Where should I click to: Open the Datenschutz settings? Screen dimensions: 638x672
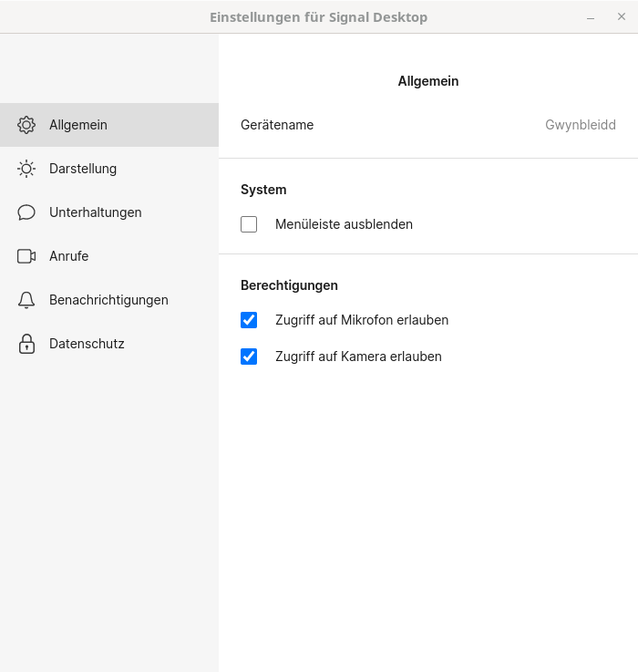109,343
